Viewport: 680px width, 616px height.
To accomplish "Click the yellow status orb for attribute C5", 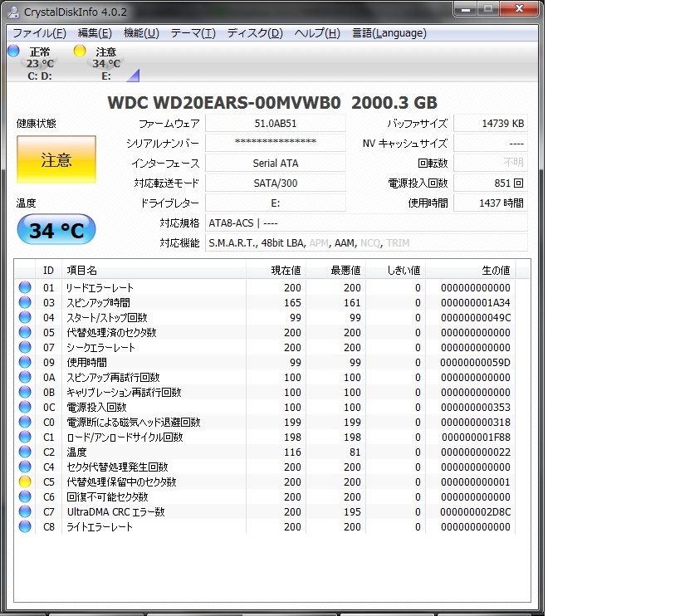I will [x=25, y=482].
